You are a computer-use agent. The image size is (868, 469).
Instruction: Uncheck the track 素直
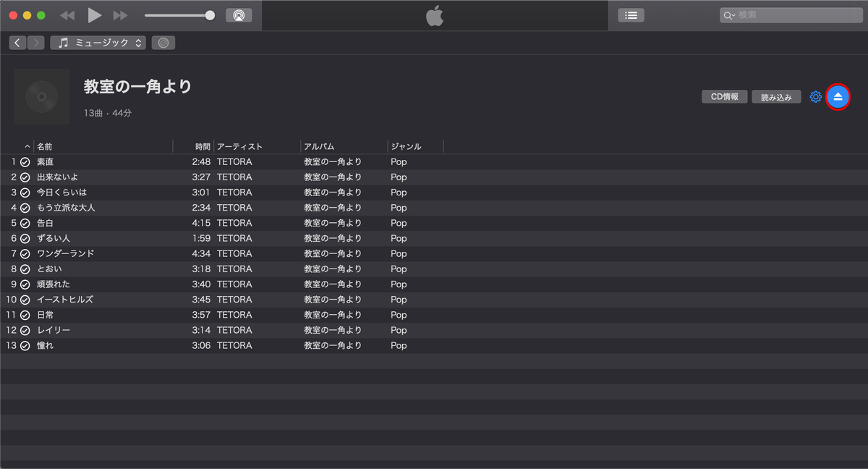coord(25,161)
